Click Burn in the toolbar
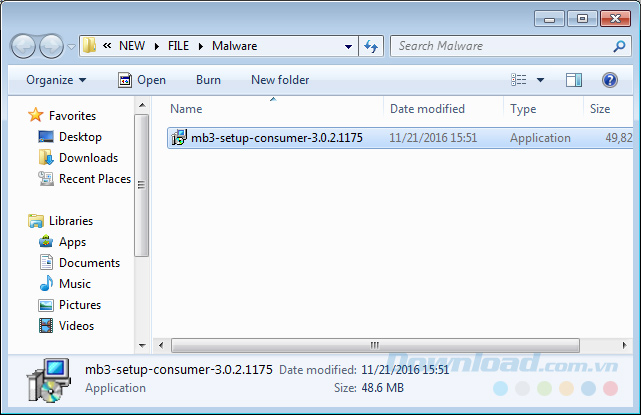 click(x=208, y=80)
